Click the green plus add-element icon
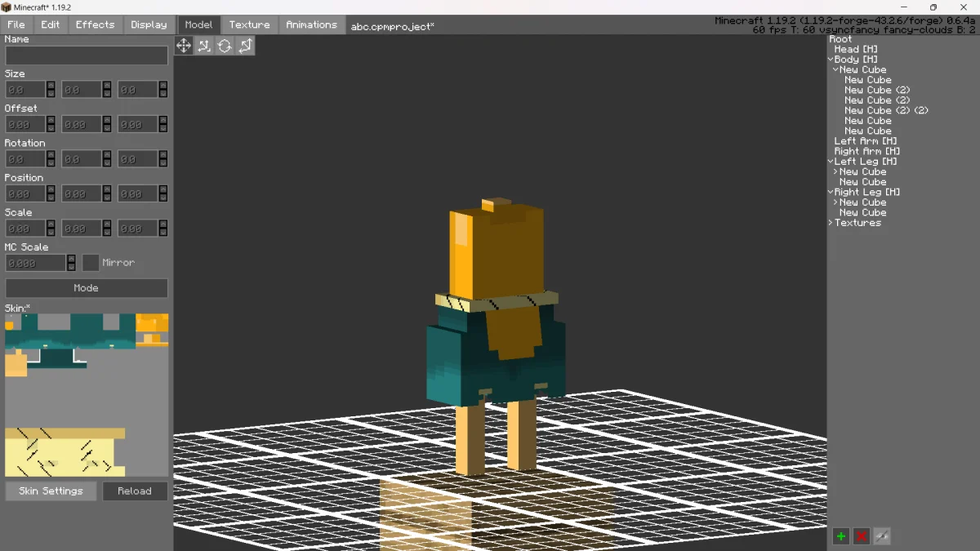Screen dimensions: 980x551 pyautogui.click(x=841, y=536)
